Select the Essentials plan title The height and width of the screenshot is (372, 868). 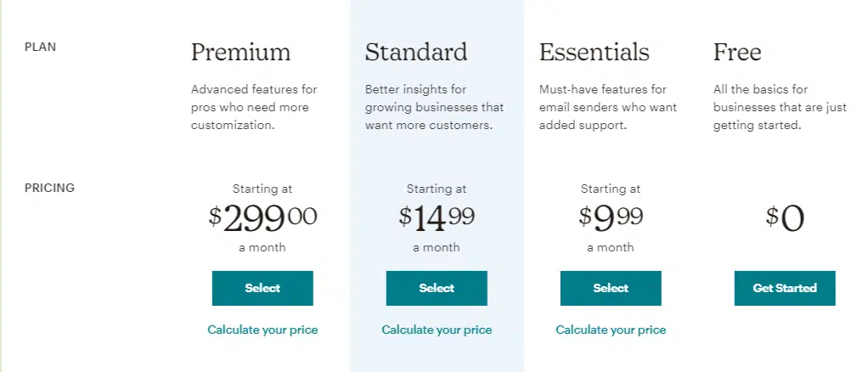coord(594,53)
